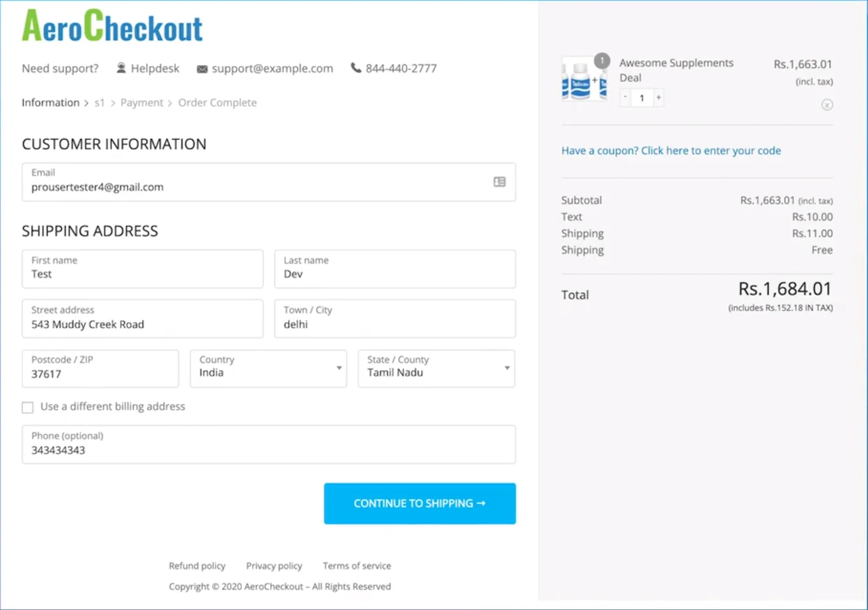Click the Awesome Supplements Deal product name

[676, 70]
